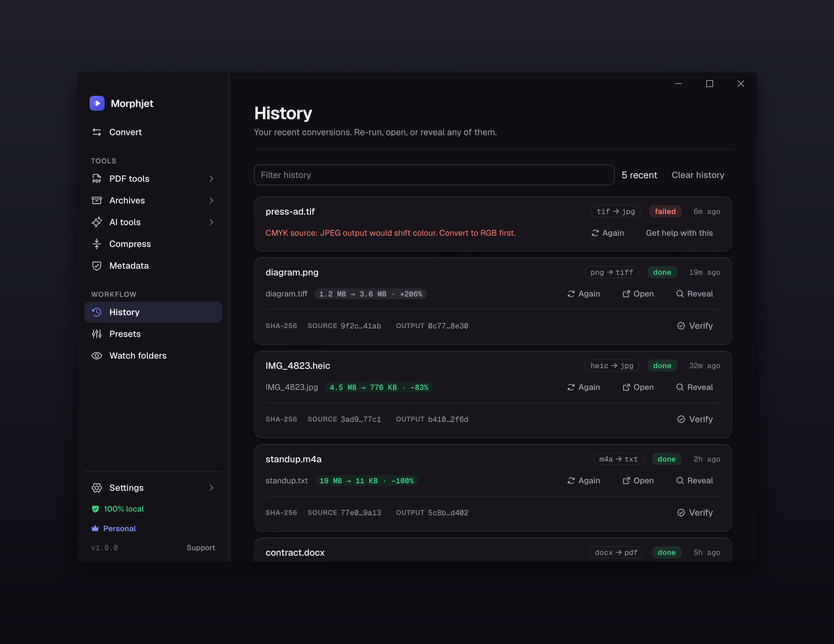Expand the PDF tools submenu chevron

(x=211, y=178)
